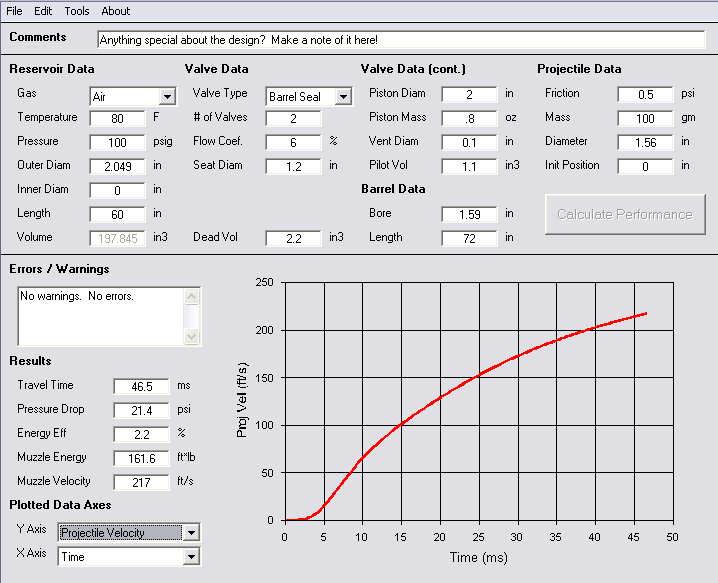The height and width of the screenshot is (583, 718).
Task: Open the About menu
Action: tap(116, 11)
